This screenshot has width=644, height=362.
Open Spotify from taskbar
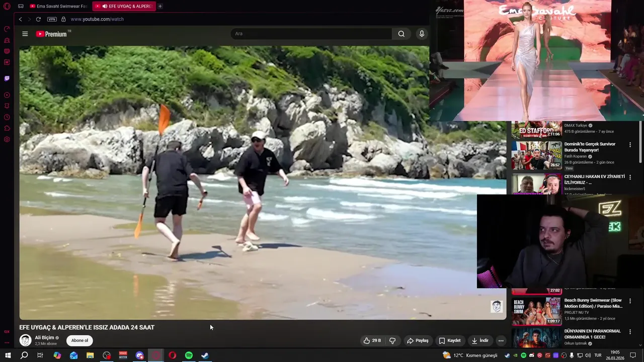click(x=189, y=355)
